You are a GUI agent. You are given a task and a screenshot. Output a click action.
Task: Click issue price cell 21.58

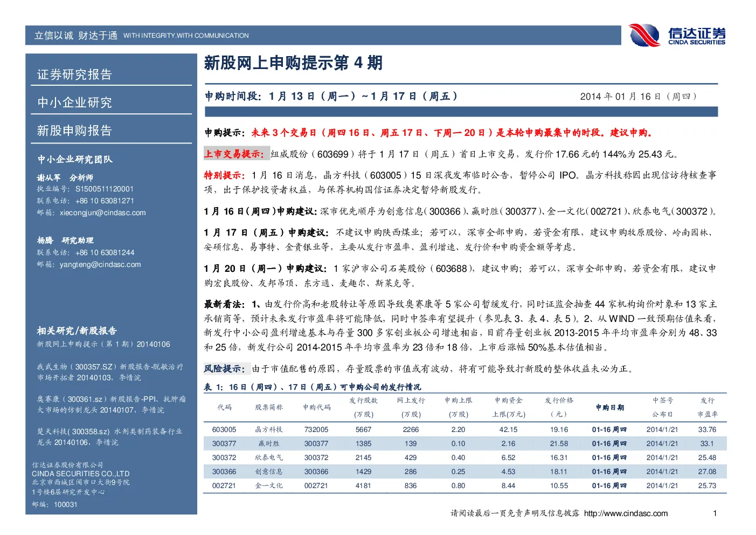559,443
